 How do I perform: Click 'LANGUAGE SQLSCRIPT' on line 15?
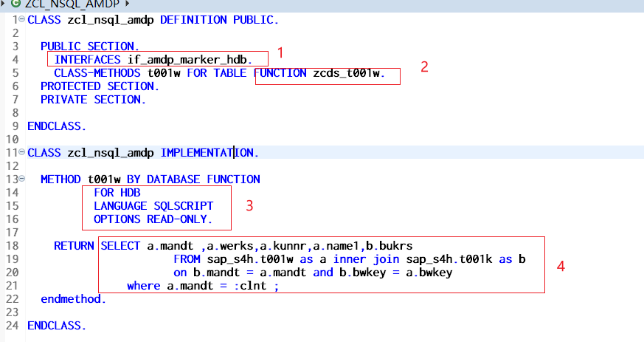pos(153,206)
